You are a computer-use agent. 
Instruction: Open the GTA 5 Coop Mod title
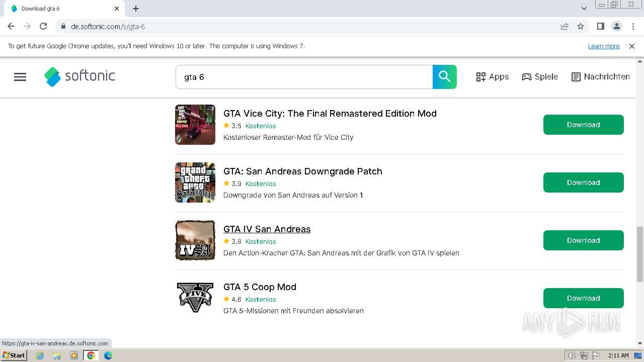coord(260,287)
